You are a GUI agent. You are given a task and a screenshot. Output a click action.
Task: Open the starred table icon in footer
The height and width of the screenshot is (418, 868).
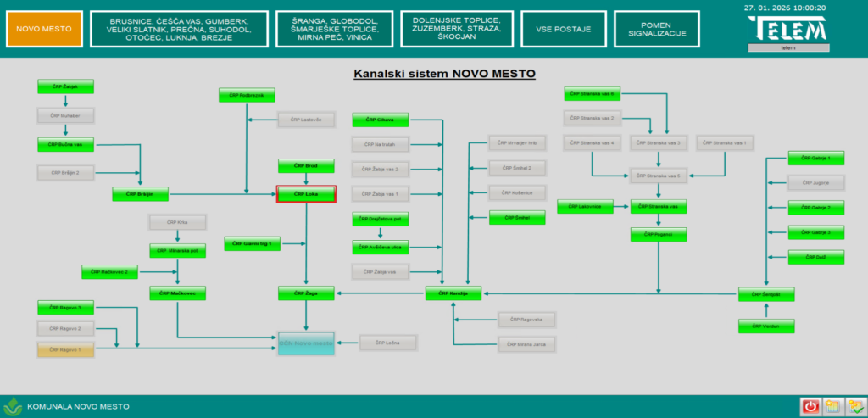[x=832, y=406]
